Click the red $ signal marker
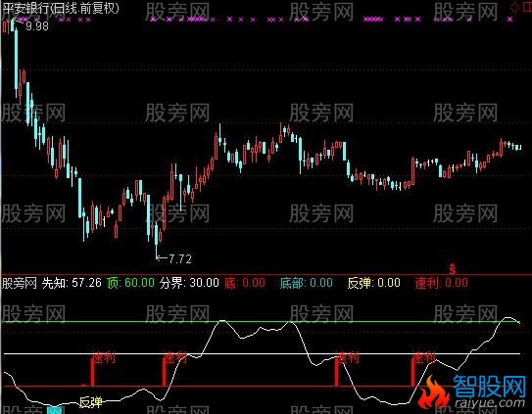Image resolution: width=532 pixels, height=414 pixels. point(452,268)
